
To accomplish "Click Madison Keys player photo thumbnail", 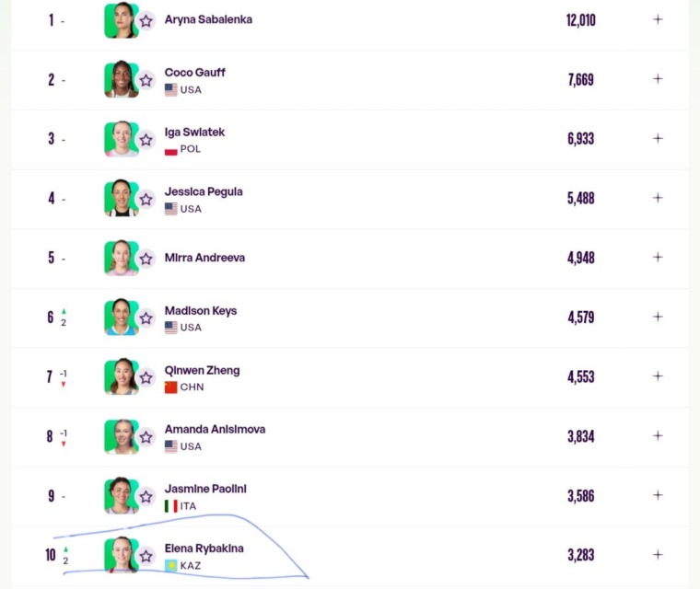I will [x=121, y=318].
